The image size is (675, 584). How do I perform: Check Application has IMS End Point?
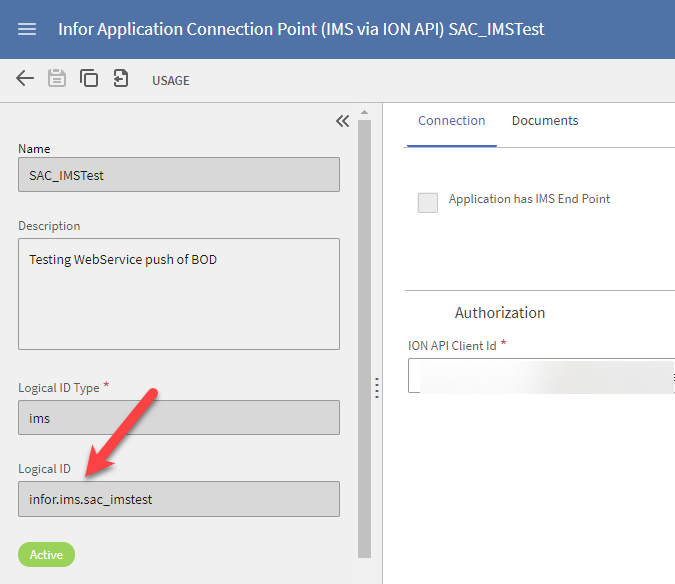[428, 202]
